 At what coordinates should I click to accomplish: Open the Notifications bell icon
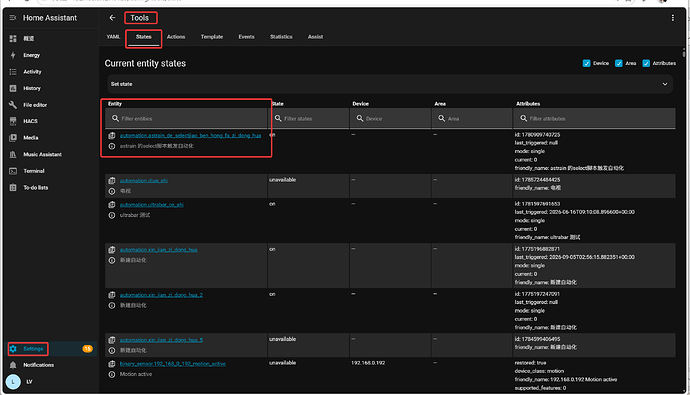pos(13,365)
